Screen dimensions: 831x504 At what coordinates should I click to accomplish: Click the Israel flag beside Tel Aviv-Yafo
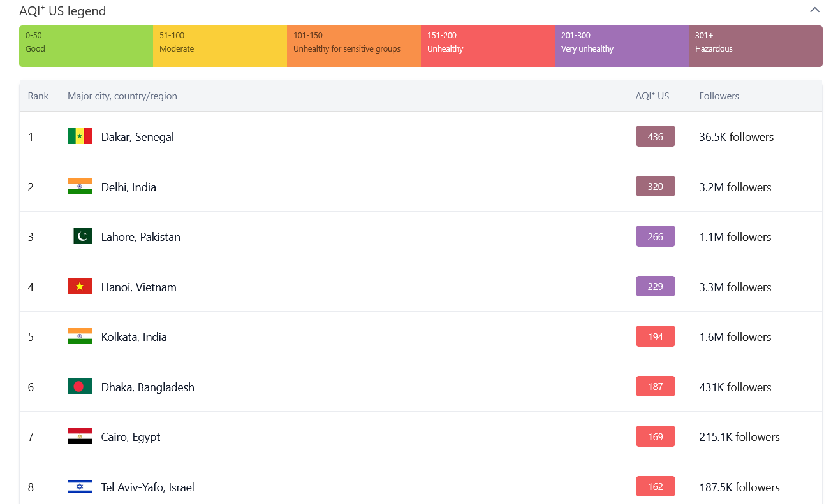tap(80, 487)
